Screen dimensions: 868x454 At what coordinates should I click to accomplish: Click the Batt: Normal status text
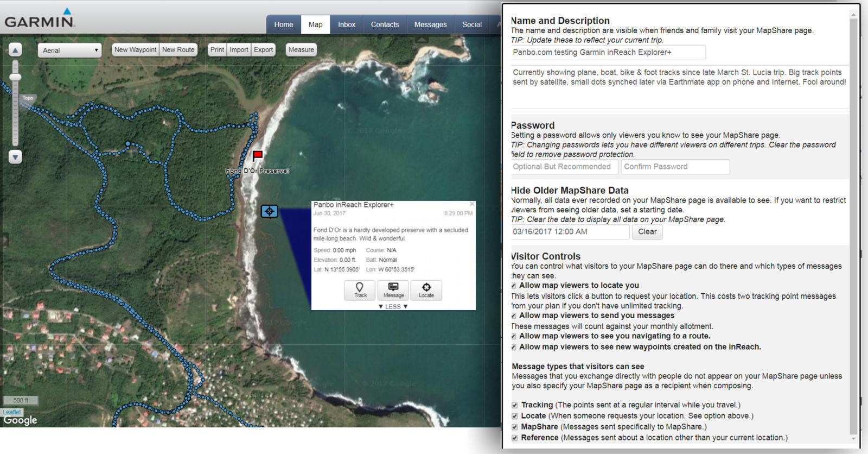pyautogui.click(x=381, y=260)
